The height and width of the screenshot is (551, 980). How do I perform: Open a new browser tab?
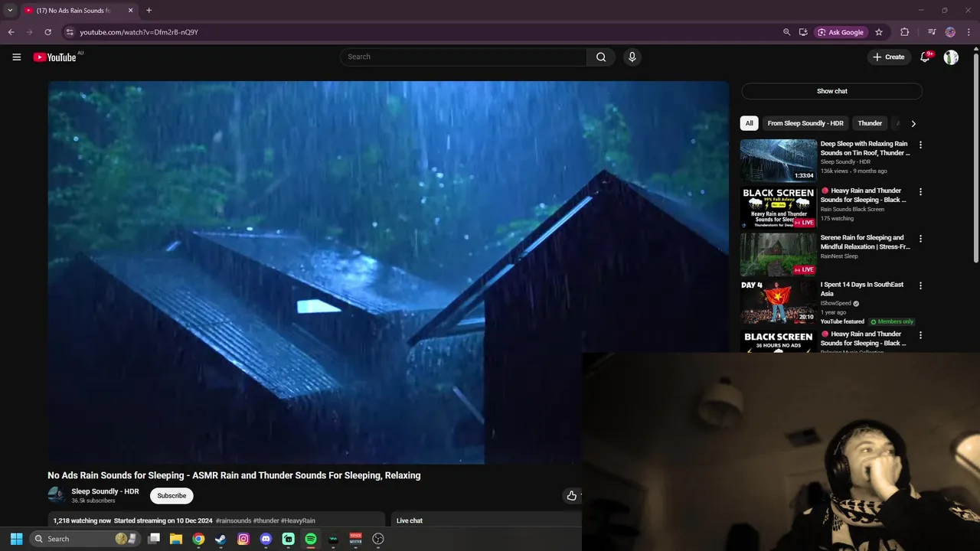point(149,11)
